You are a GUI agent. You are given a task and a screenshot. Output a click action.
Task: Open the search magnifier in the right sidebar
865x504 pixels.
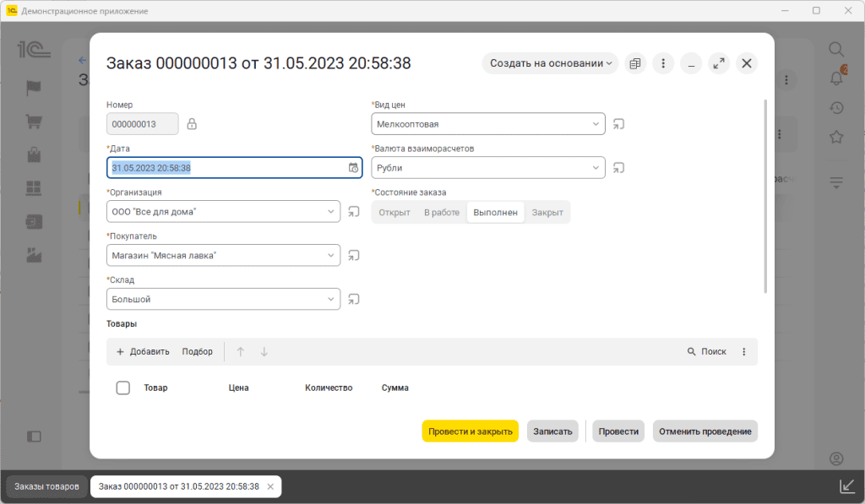[836, 50]
